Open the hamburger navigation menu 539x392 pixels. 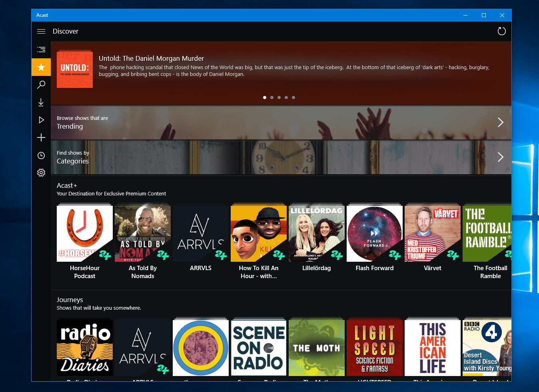click(x=41, y=31)
